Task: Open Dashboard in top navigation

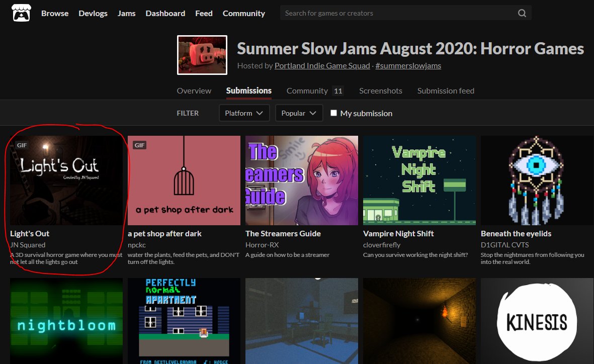Action: point(165,13)
